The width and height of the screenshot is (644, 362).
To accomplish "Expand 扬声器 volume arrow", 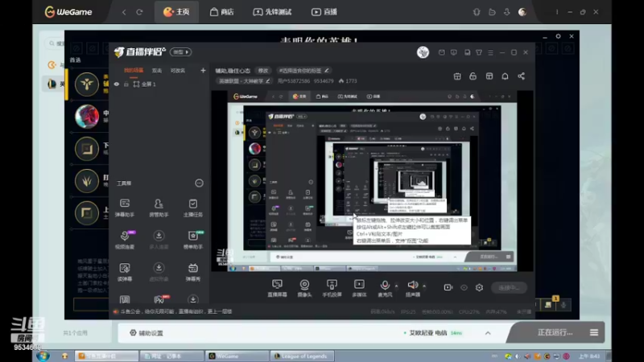I will [x=424, y=286].
